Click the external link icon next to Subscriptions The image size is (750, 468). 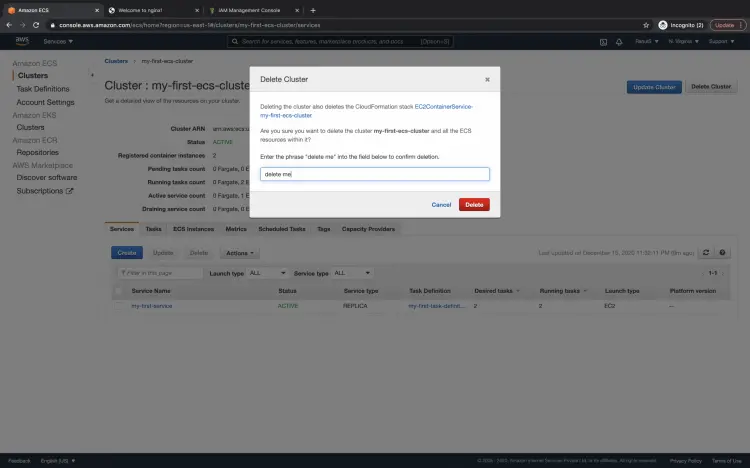(x=69, y=191)
